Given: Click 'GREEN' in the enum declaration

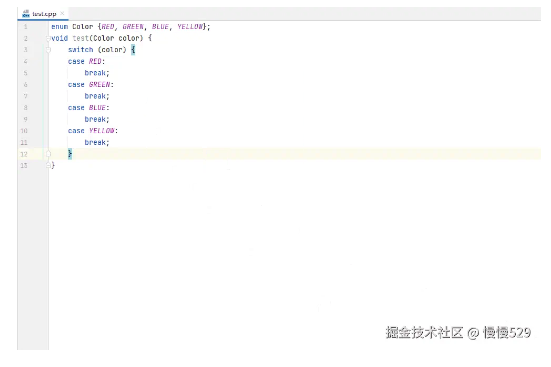Looking at the screenshot, I should point(133,27).
